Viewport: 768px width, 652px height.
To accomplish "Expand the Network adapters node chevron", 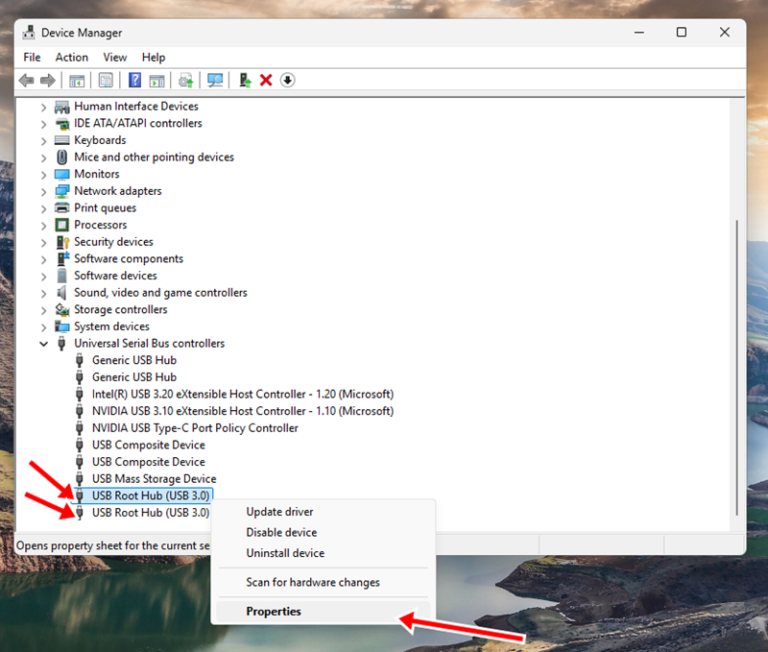I will [x=44, y=192].
